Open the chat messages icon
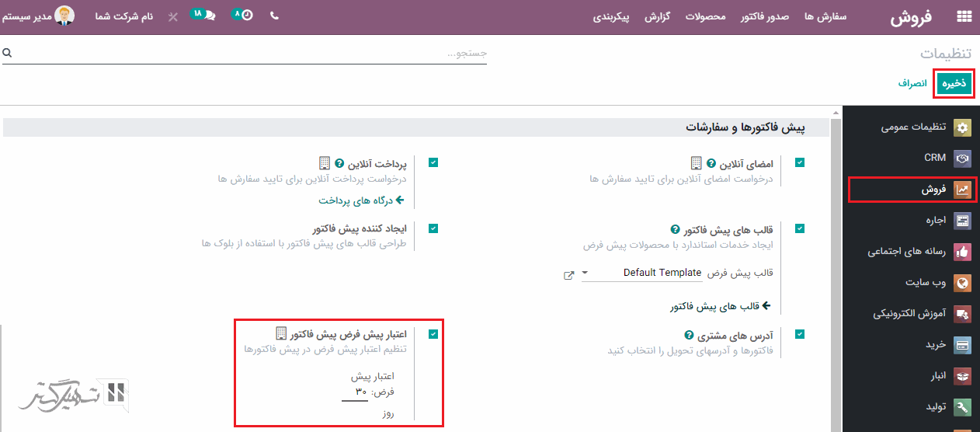Screen dimensions: 980x432 [x=207, y=15]
